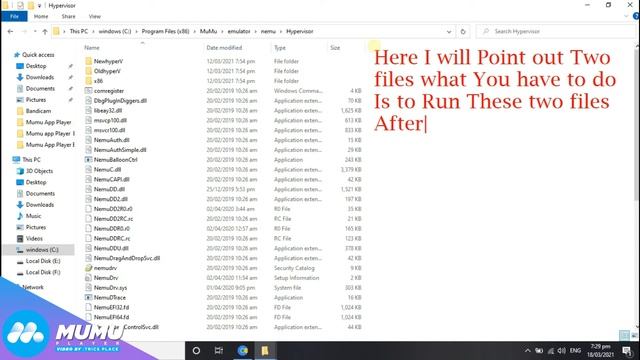Open This PC in navigation pane
Viewport: 640px width, 360px height.
[x=31, y=160]
